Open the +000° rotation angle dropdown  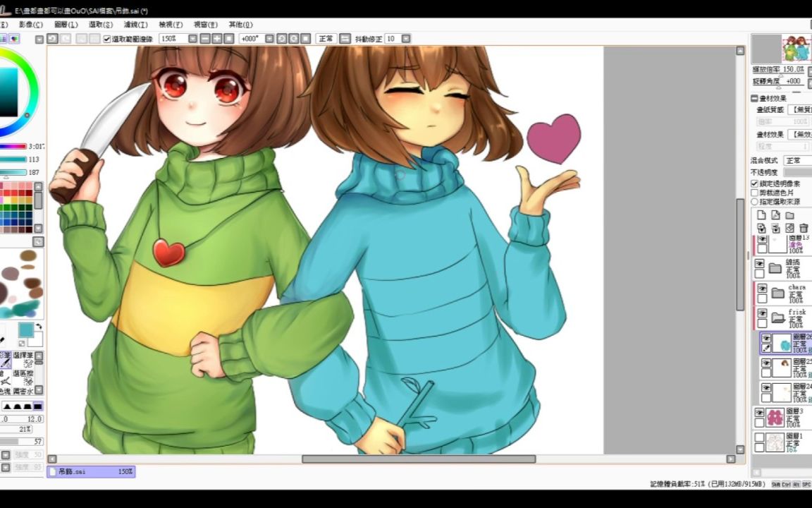click(x=269, y=39)
